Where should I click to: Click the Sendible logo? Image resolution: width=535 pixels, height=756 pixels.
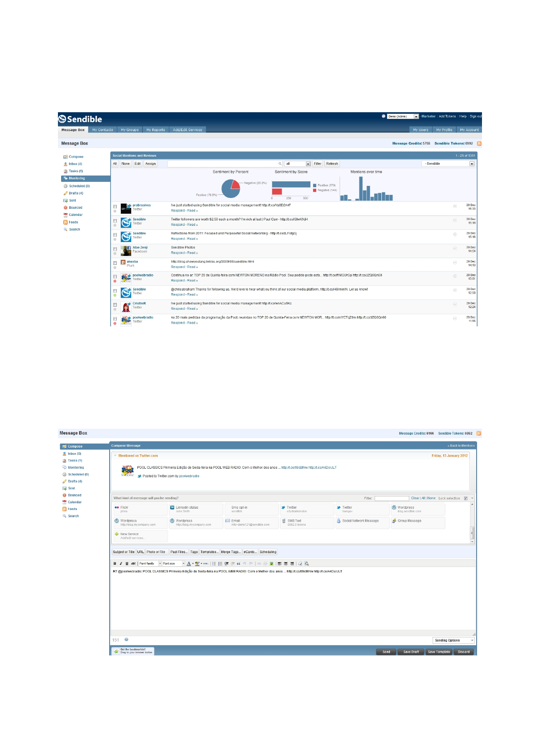click(x=80, y=119)
